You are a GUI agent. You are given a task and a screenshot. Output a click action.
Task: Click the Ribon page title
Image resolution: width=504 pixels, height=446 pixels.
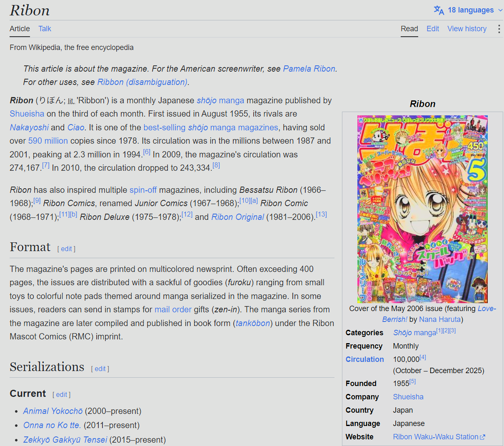point(30,10)
